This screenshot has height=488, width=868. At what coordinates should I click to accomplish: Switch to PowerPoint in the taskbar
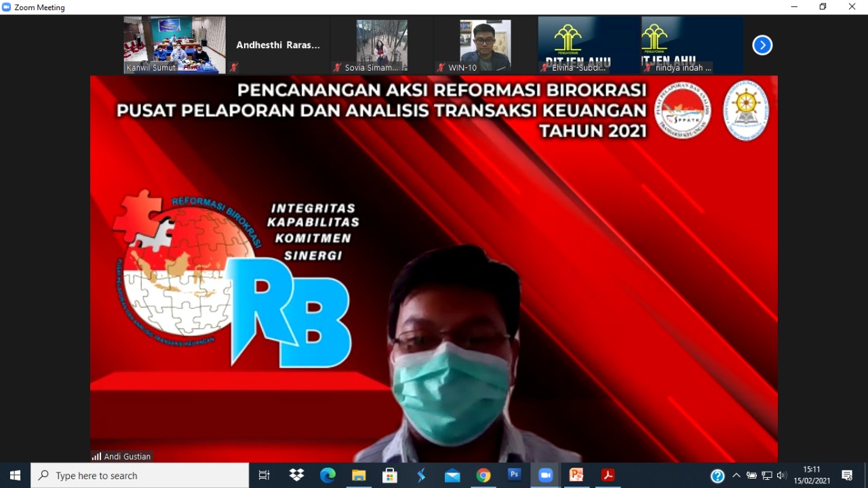click(576, 476)
